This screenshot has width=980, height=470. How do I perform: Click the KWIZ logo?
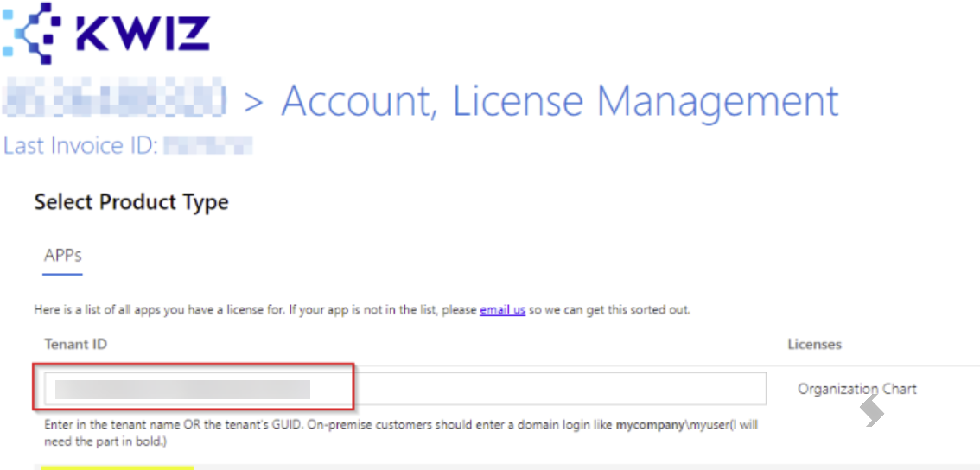tap(106, 33)
